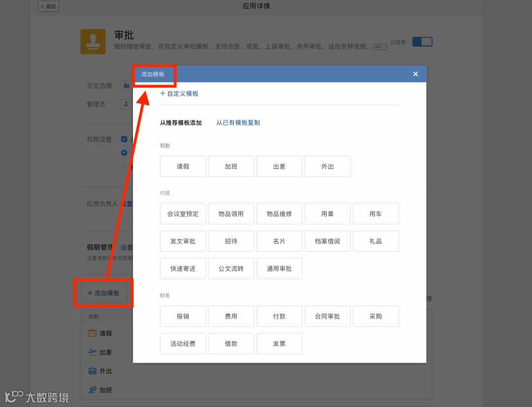Click the folder icon beside 可见范围
This screenshot has width=532, height=407.
127,86
